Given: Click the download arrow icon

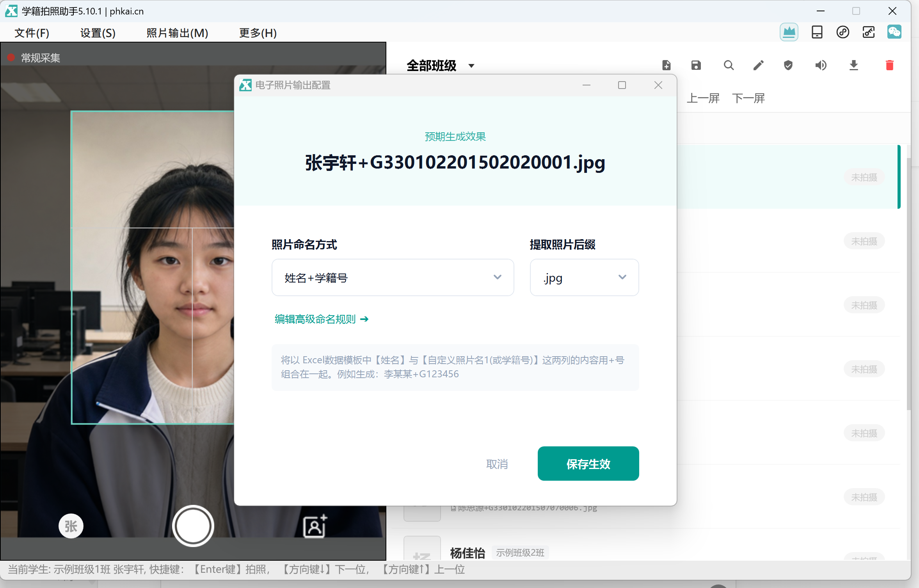Looking at the screenshot, I should coord(853,65).
